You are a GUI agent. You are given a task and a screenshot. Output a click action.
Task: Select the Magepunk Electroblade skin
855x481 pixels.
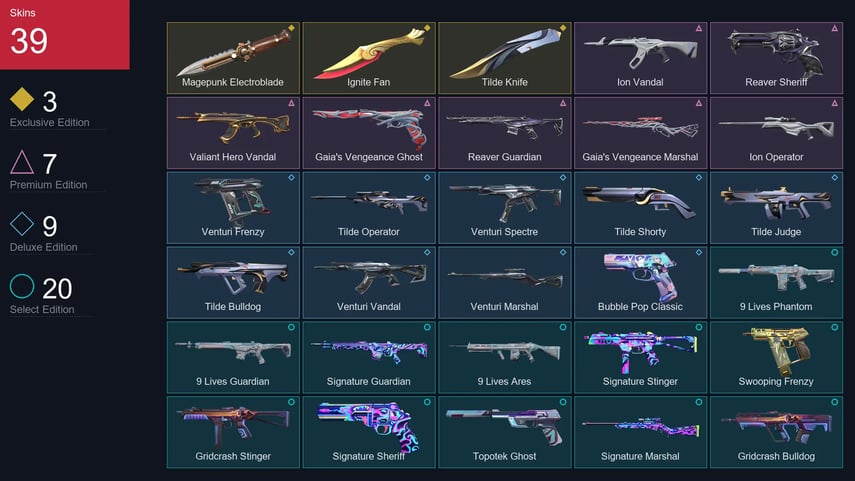(233, 58)
